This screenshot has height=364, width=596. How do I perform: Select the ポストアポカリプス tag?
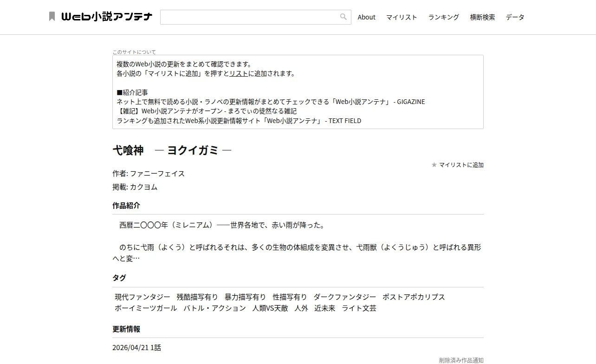(x=414, y=297)
